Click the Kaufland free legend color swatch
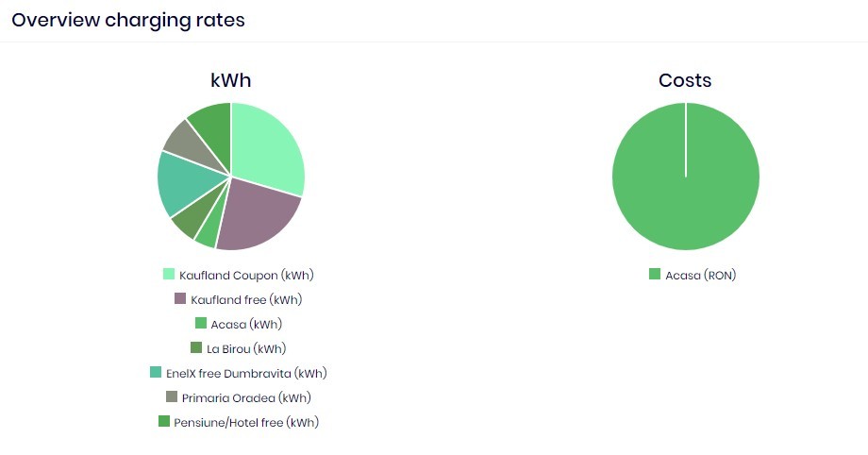 [x=180, y=299]
